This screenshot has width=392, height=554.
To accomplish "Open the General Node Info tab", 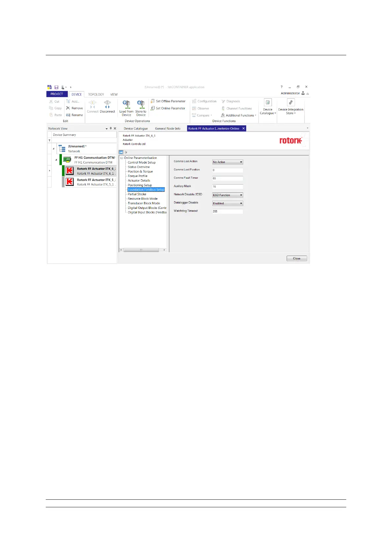I will [x=168, y=129].
